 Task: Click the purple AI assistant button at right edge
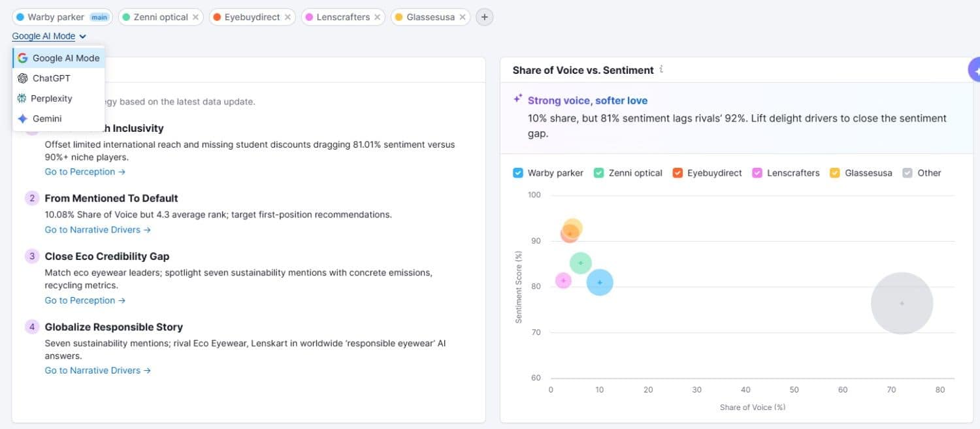click(973, 69)
